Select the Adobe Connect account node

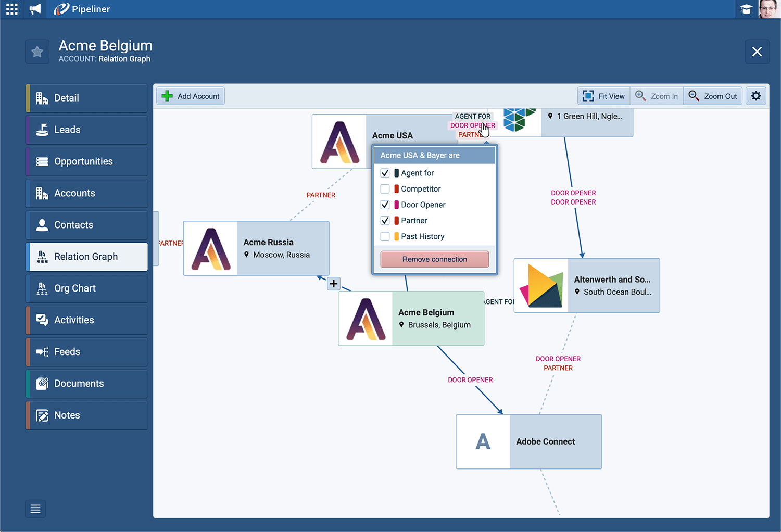pos(528,441)
